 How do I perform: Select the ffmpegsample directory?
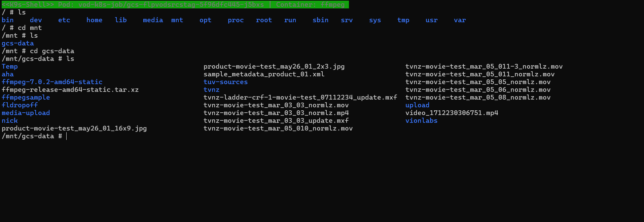(x=26, y=98)
